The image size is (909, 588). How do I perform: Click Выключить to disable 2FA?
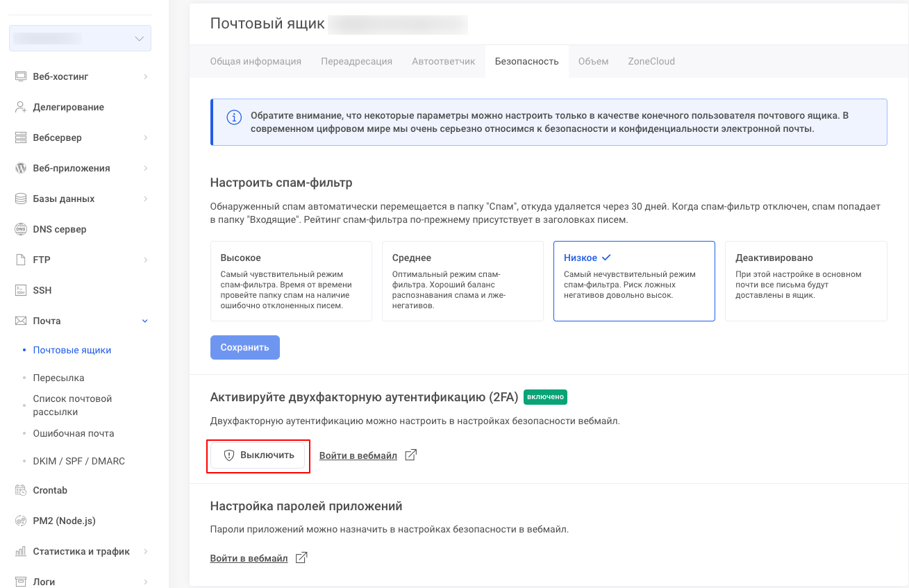pos(258,455)
